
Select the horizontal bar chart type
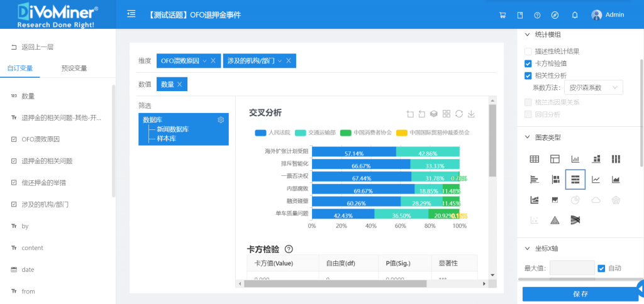(535, 179)
